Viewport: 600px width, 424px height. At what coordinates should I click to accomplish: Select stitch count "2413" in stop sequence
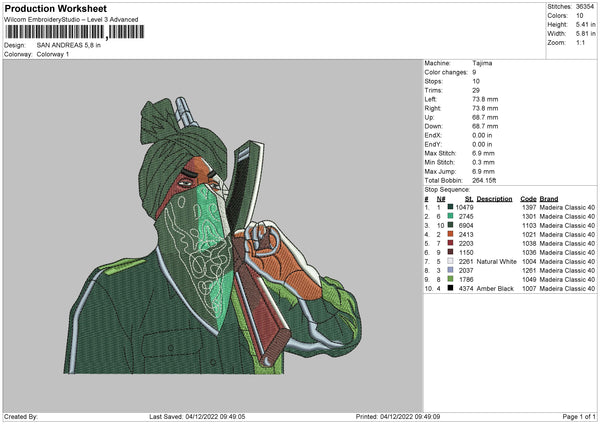(x=466, y=234)
